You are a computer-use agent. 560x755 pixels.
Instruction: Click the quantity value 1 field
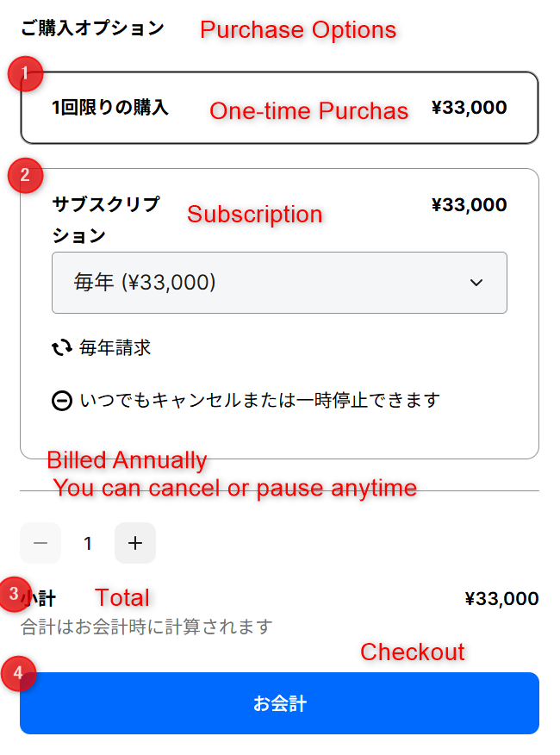point(88,543)
